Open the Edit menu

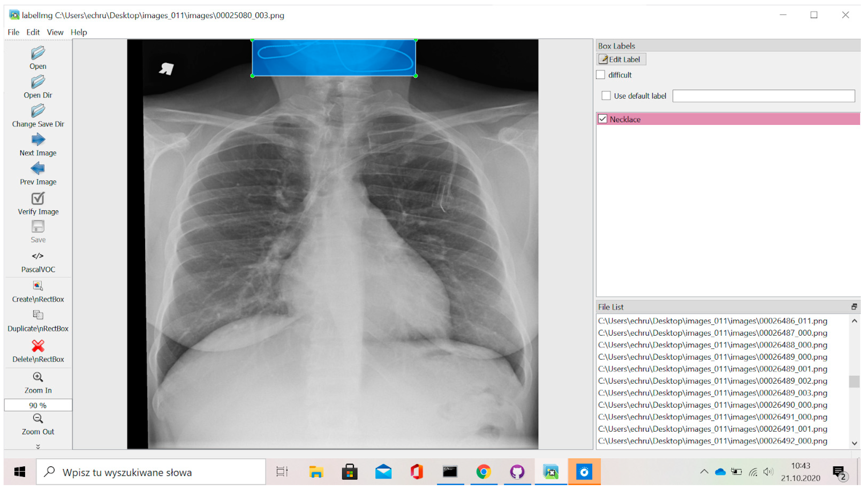(x=33, y=32)
